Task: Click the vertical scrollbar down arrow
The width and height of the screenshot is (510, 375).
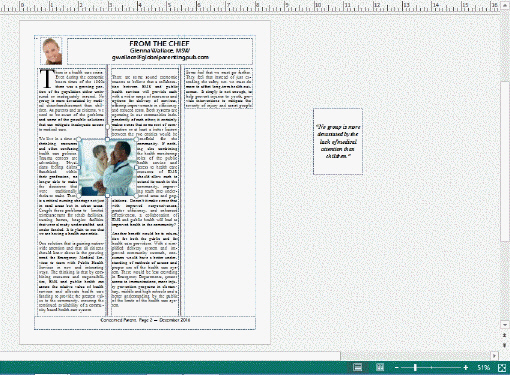Action: point(505,324)
